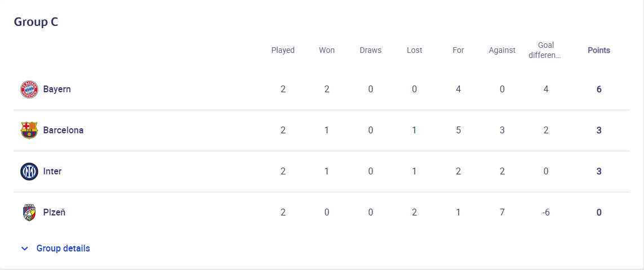Select the Barcelona team name
Screen dimensions: 644x270
coord(63,130)
